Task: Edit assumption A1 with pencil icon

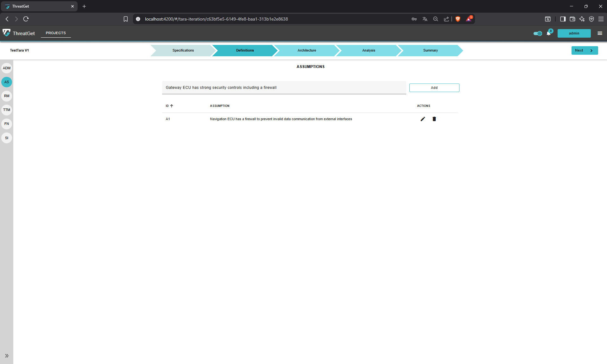Action: [423, 119]
